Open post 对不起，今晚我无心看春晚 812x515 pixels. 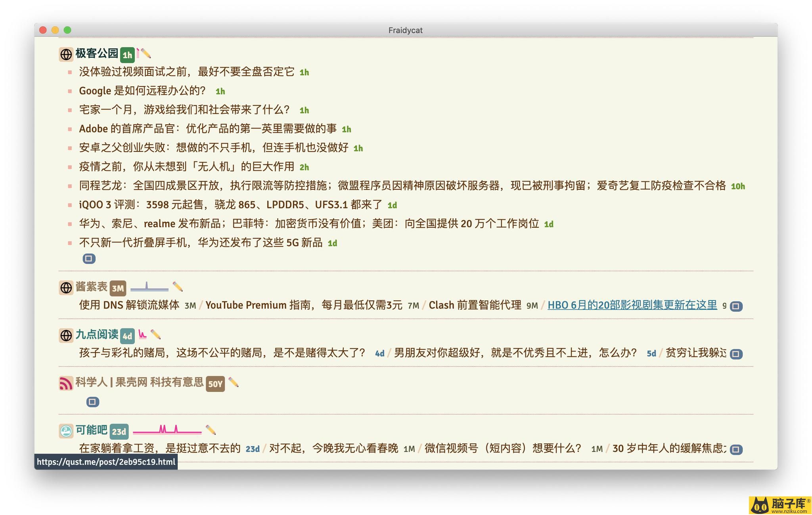334,448
